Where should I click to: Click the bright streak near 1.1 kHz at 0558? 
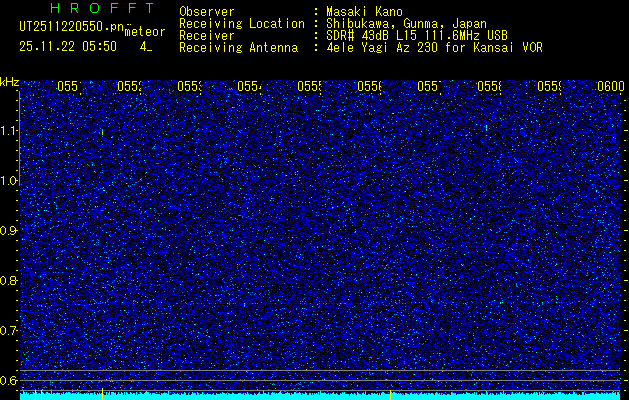pyautogui.click(x=487, y=128)
